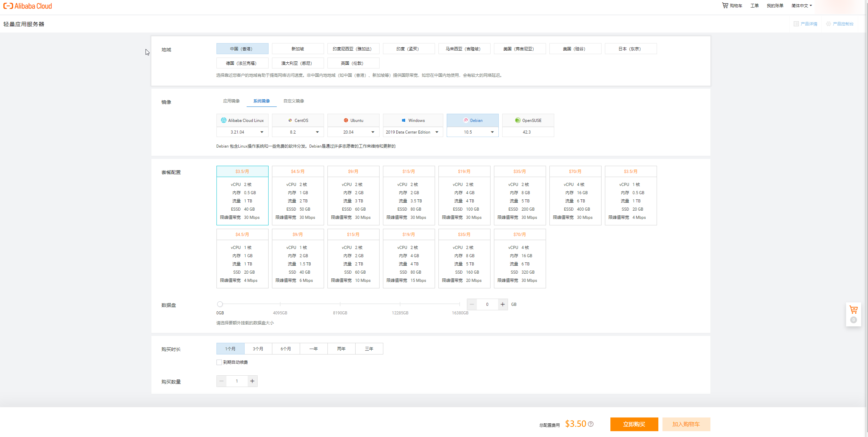Select $4.5/月 plan with ESSD 50 GB

(298, 195)
